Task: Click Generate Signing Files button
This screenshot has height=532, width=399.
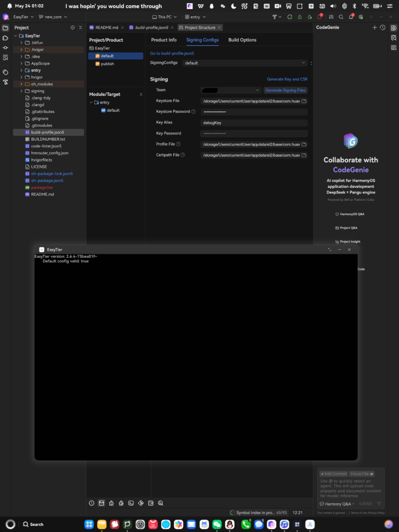Action: click(286, 90)
